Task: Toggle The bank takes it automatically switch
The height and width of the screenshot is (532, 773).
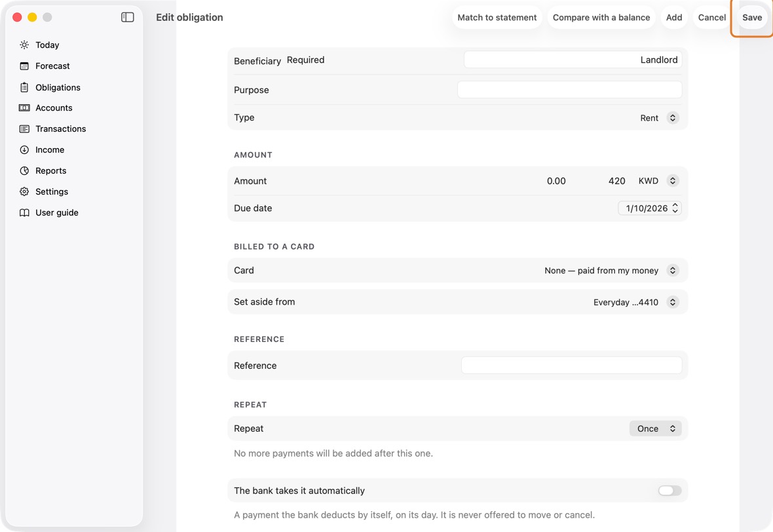Action: (x=669, y=491)
